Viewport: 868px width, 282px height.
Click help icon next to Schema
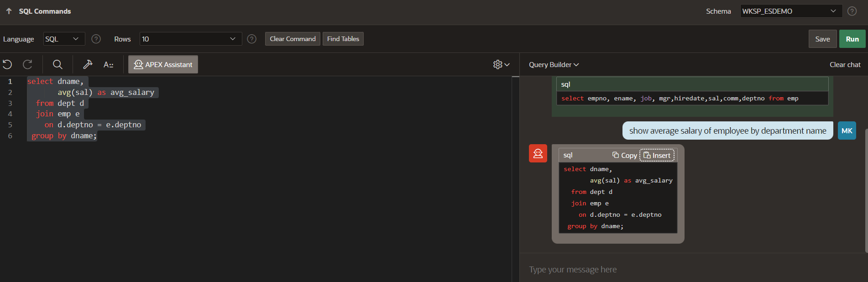[x=852, y=11]
